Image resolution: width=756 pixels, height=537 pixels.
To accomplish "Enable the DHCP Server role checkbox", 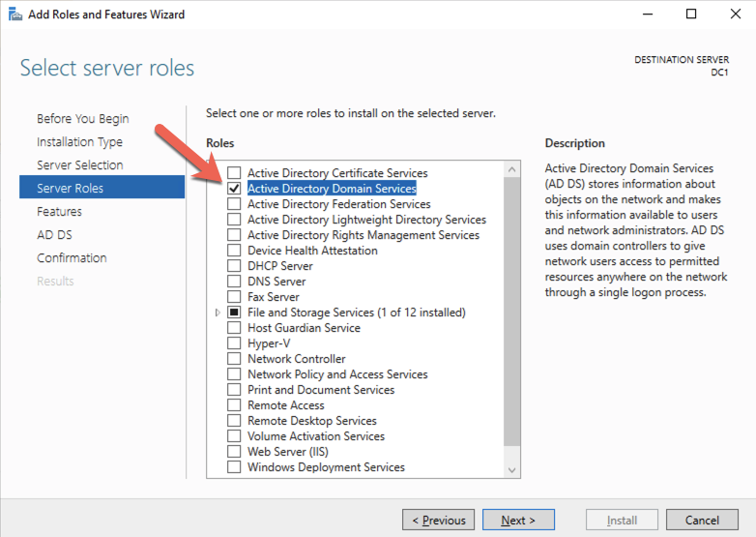I will coord(234,265).
